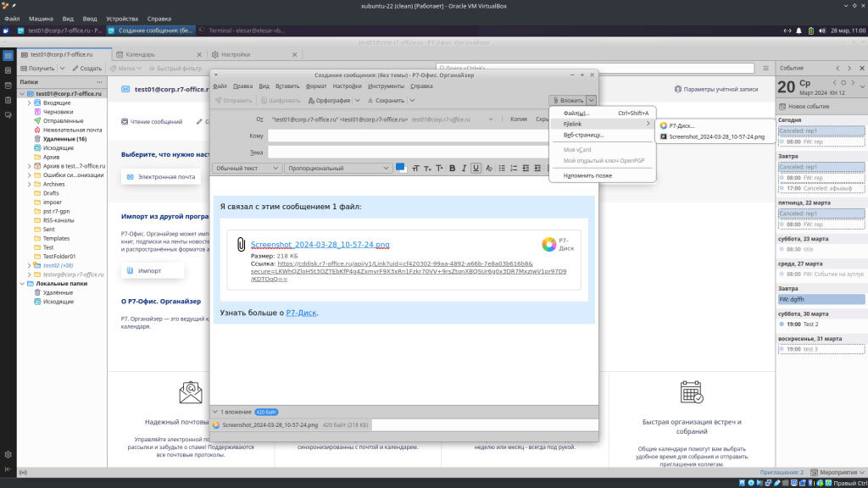The image size is (868, 488).
Task: Select the Удаленные (16) trash folder
Action: (64, 139)
